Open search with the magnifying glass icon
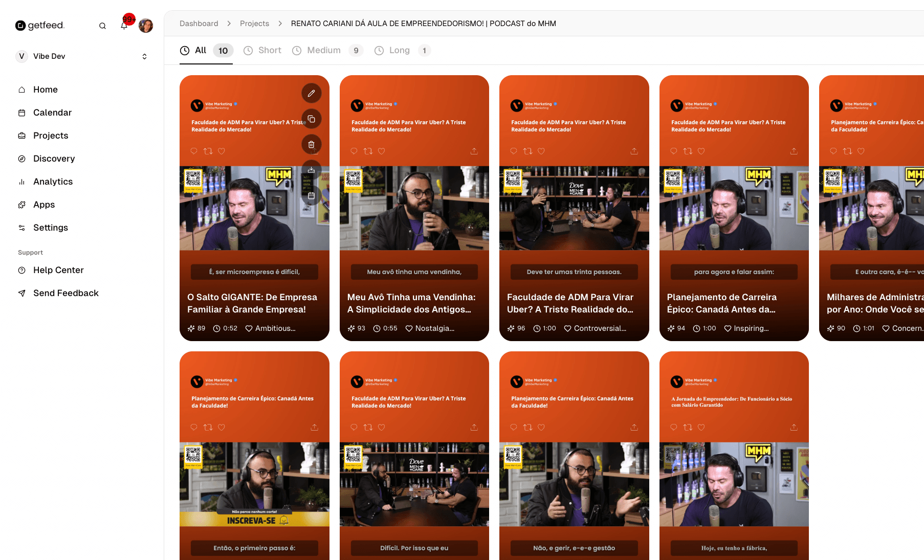Image resolution: width=924 pixels, height=560 pixels. pyautogui.click(x=102, y=25)
